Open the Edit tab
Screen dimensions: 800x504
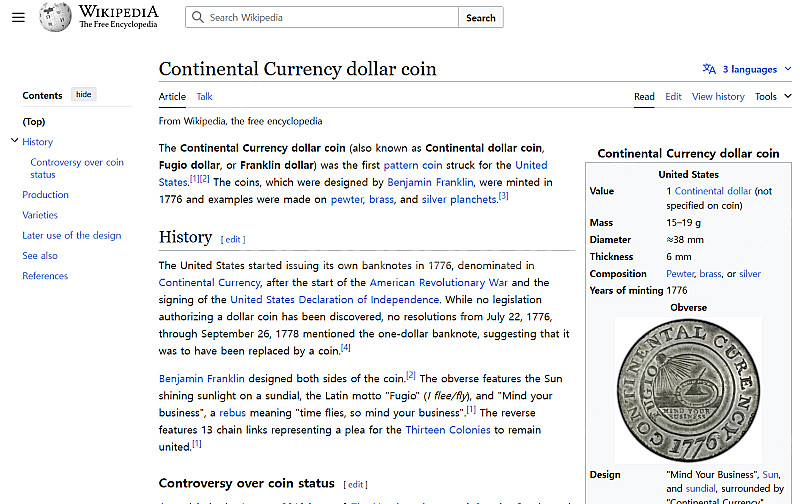point(673,96)
